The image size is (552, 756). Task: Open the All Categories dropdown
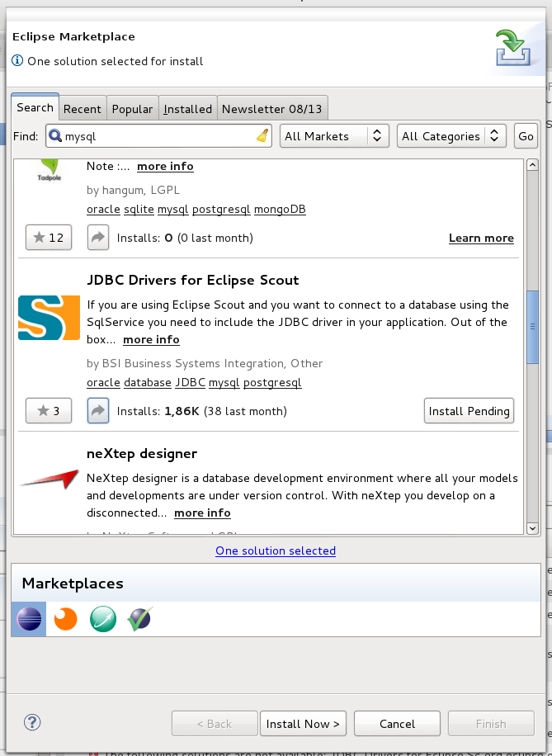(x=451, y=136)
